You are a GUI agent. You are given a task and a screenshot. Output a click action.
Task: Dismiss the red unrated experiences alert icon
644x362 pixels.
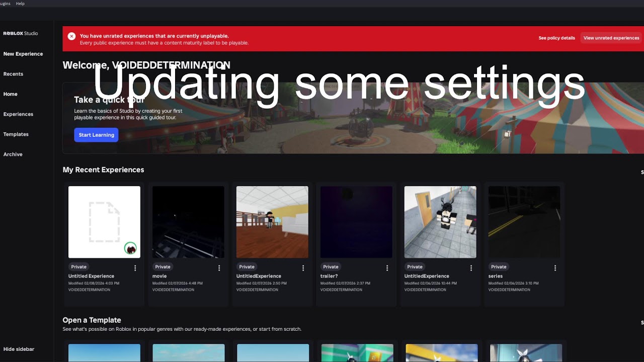71,36
